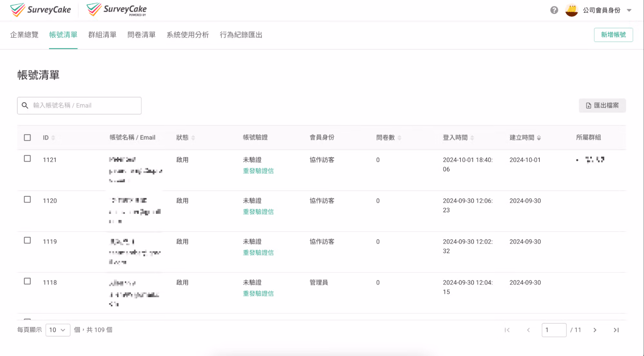Click the ID cell 1120
This screenshot has width=644, height=356.
click(x=50, y=201)
